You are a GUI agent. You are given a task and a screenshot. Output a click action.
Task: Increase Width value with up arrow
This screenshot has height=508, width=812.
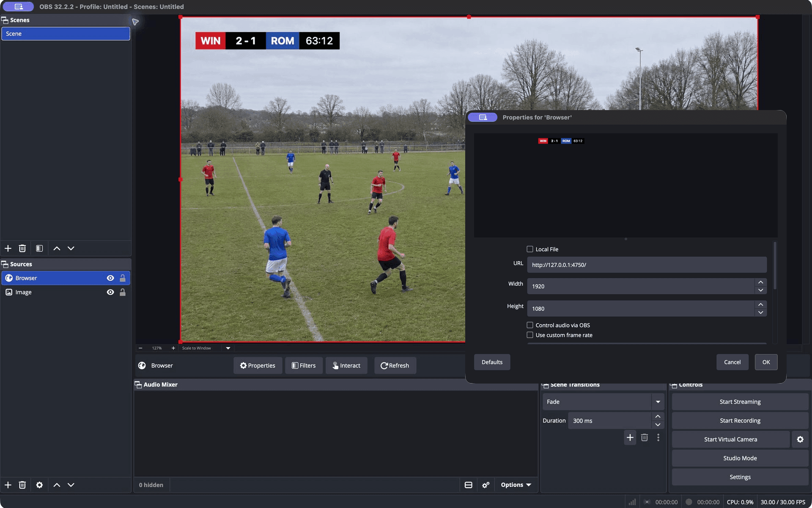pyautogui.click(x=761, y=282)
